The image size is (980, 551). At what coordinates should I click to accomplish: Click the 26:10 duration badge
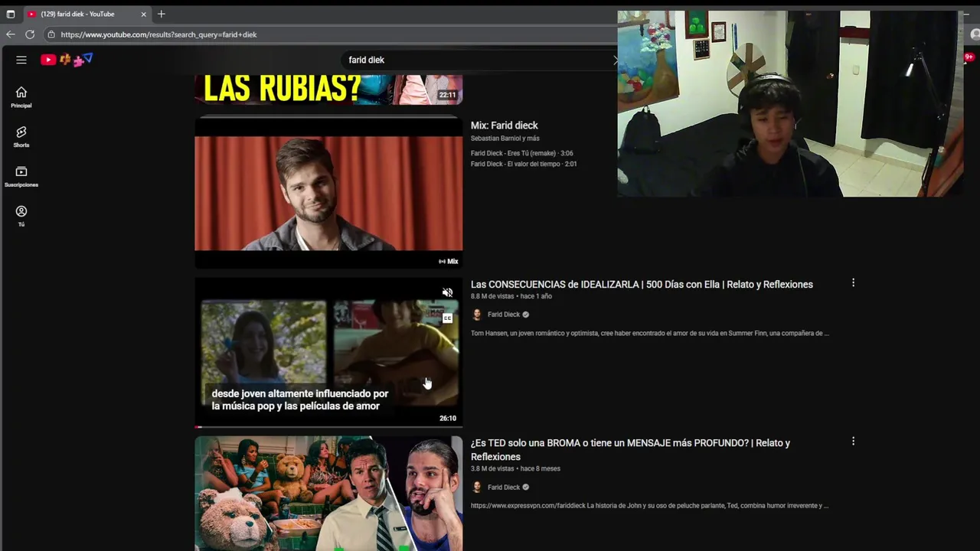pos(448,419)
